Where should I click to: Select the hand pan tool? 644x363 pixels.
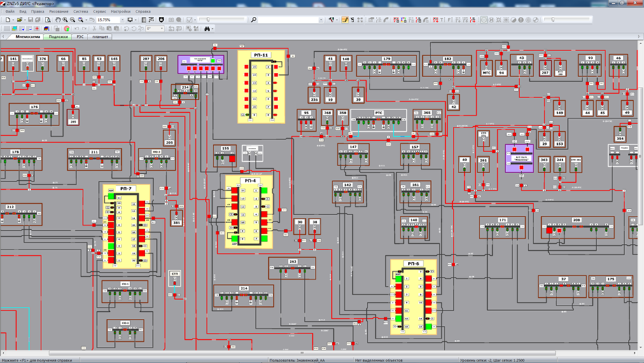[x=57, y=20]
